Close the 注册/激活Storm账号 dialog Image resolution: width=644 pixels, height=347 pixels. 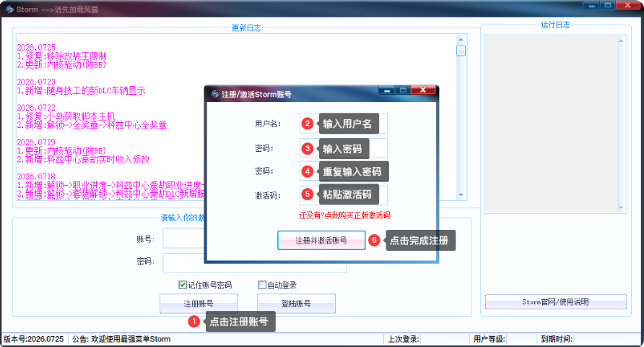[x=422, y=90]
